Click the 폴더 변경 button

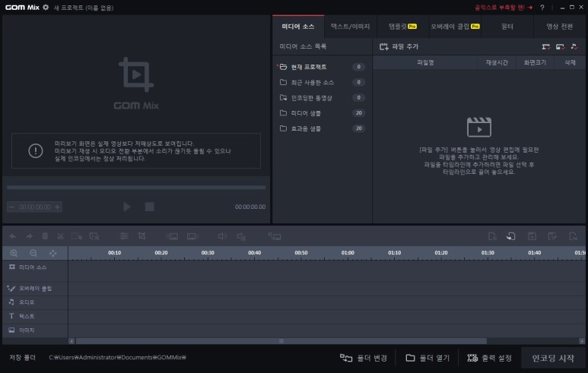[x=363, y=358]
